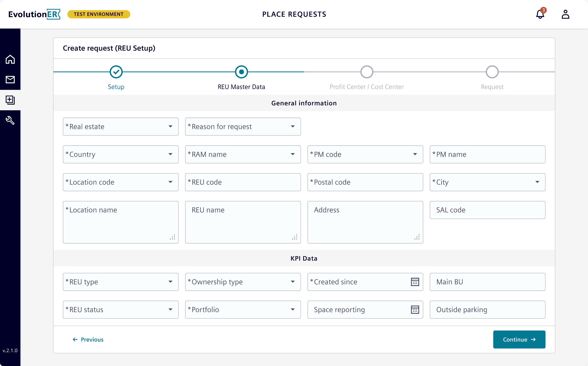Open the mail inbox sidebar icon
The height and width of the screenshot is (366, 588).
pos(10,80)
